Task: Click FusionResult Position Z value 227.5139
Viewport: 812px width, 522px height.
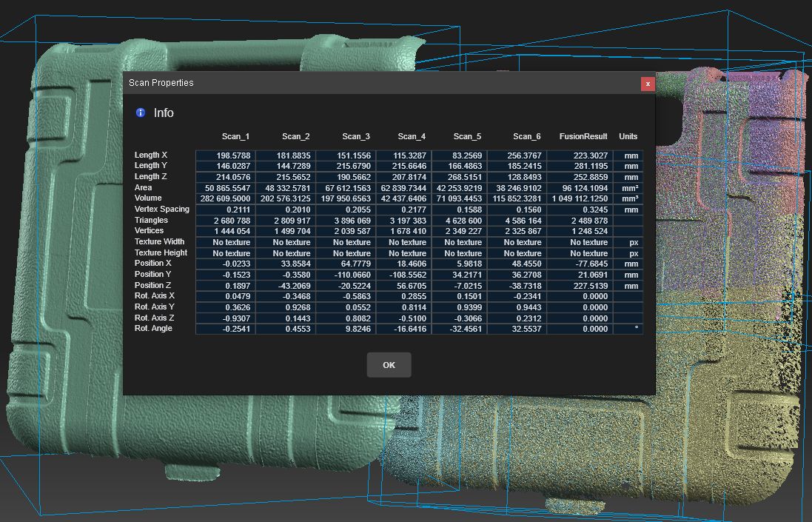Action: 588,286
